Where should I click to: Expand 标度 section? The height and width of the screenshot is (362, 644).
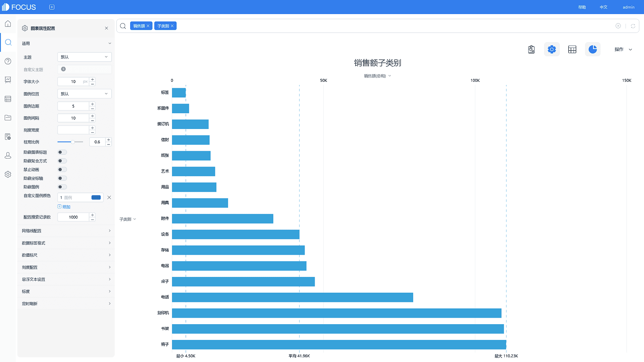66,291
